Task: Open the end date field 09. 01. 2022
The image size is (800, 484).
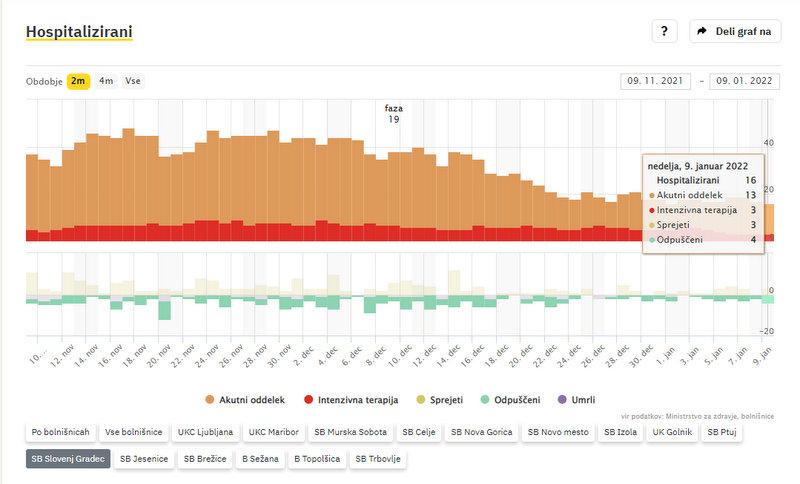Action: pos(744,81)
